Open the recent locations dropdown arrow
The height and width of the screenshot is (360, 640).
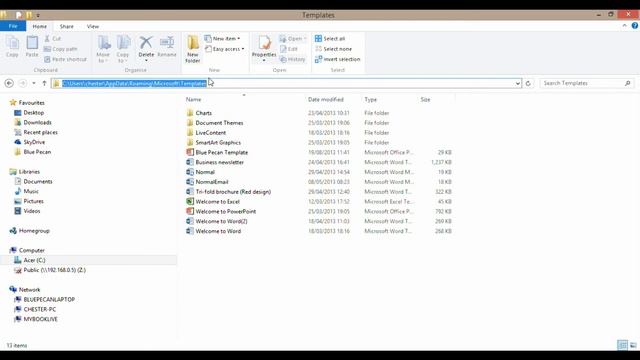[x=34, y=83]
